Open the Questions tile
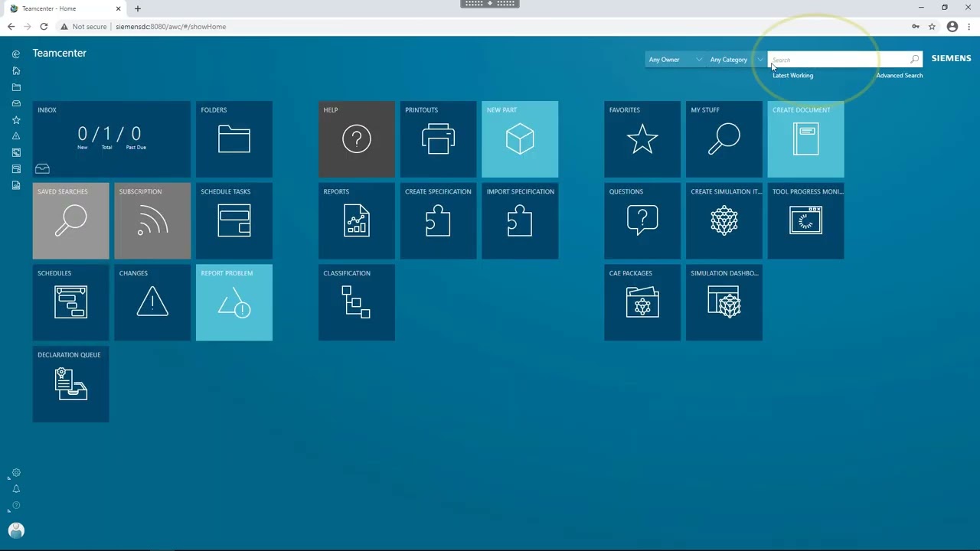The height and width of the screenshot is (551, 980). [642, 221]
